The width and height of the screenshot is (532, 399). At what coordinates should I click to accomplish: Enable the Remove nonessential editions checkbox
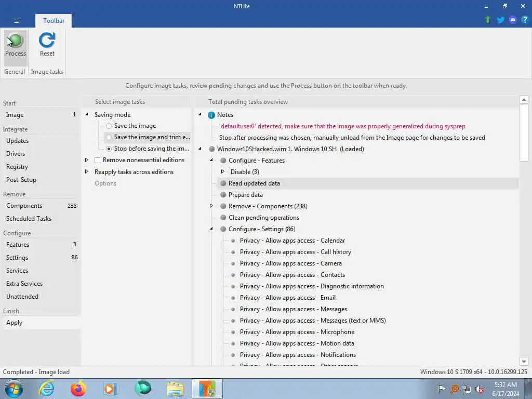pos(97,160)
